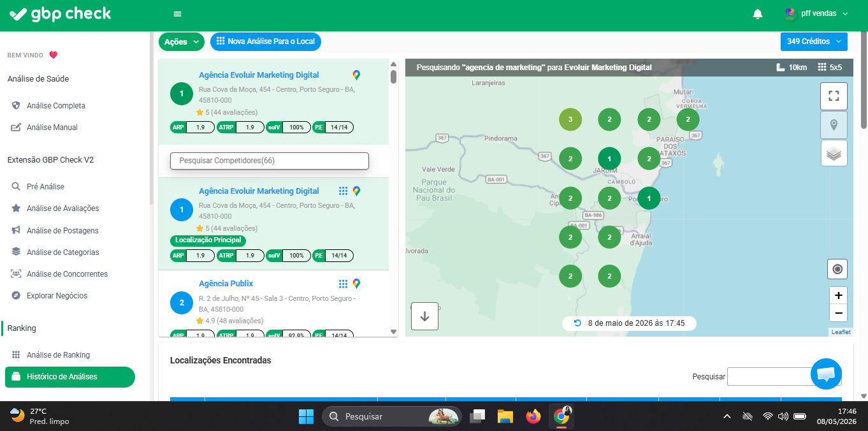The width and height of the screenshot is (868, 431).
Task: Zoom in the map with plus
Action: coord(838,295)
